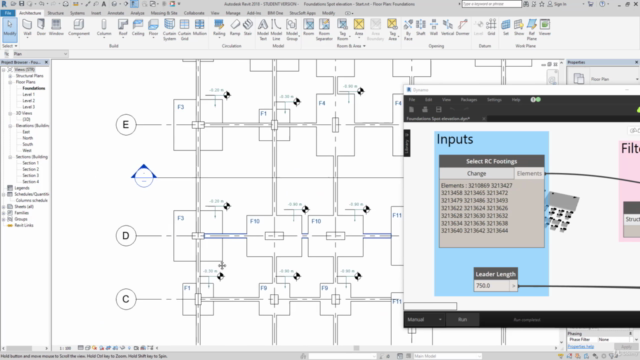
Task: Open the Settings menu in Dynamo
Action: click(494, 100)
